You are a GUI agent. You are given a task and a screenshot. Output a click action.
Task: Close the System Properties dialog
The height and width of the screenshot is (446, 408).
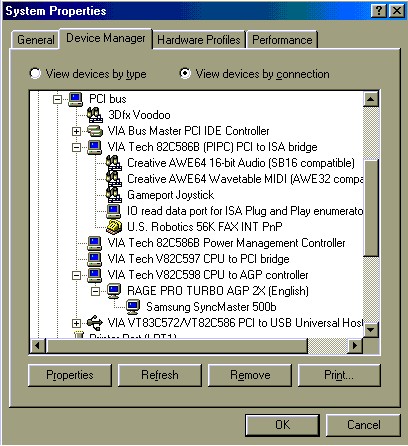397,11
